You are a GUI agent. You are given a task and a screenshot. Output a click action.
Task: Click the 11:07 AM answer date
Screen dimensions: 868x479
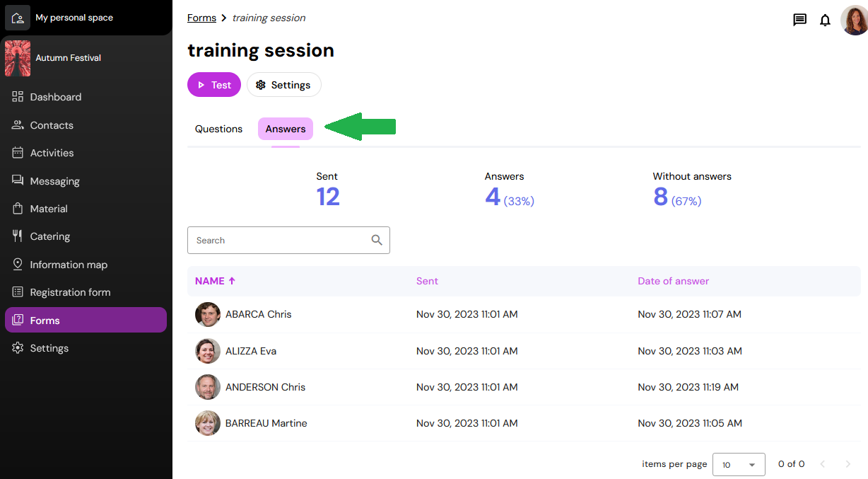(689, 314)
